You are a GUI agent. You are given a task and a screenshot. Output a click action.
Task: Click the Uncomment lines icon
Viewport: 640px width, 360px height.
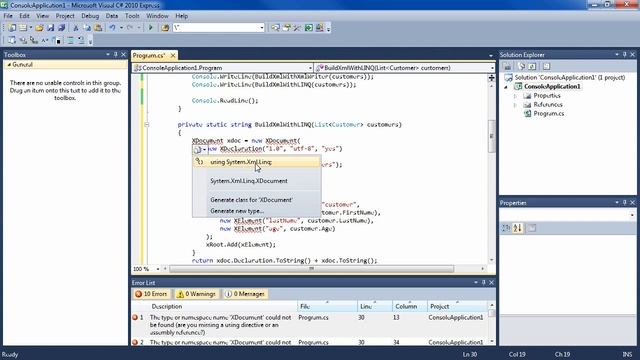(x=81, y=40)
